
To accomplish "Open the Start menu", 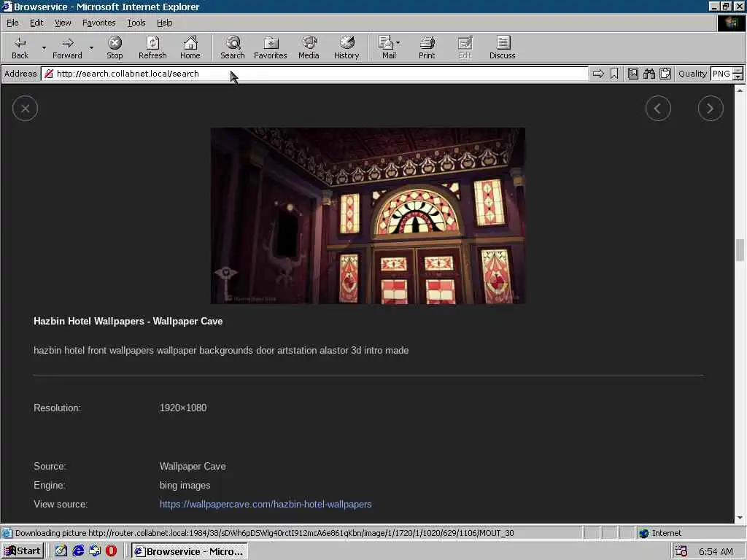I will click(x=23, y=551).
